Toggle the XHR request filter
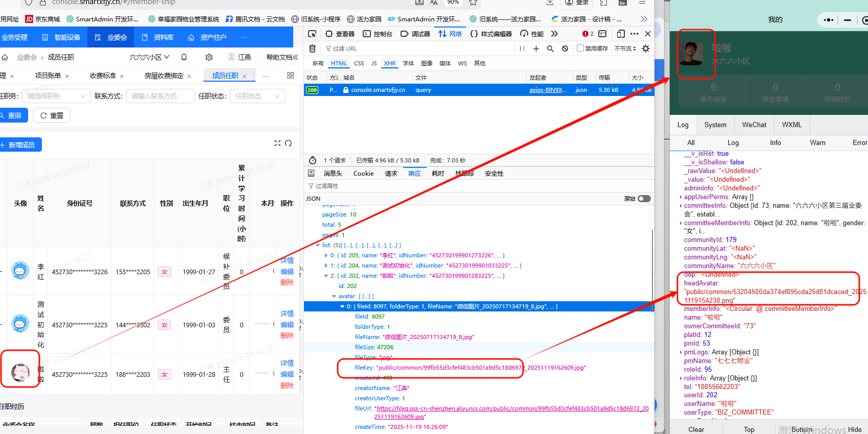The image size is (868, 434). click(x=389, y=63)
